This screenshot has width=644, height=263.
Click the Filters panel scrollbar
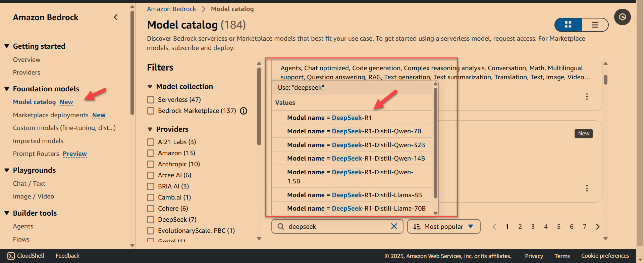pyautogui.click(x=259, y=106)
